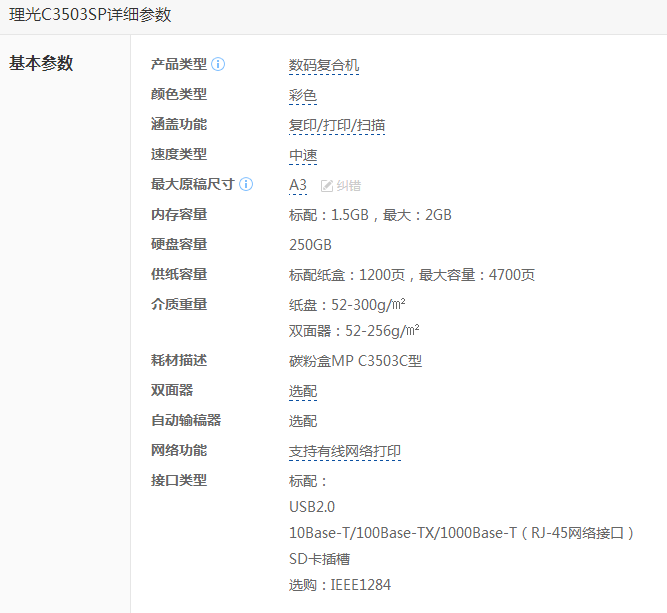The image size is (667, 613).
Task: Open the 数码复合机 product type link
Action: tap(323, 66)
